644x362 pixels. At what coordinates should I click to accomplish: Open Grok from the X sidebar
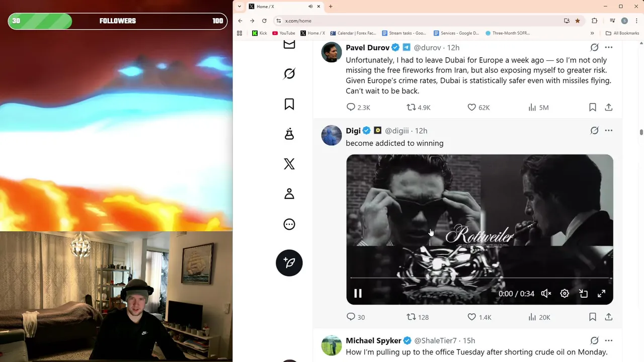(x=289, y=74)
